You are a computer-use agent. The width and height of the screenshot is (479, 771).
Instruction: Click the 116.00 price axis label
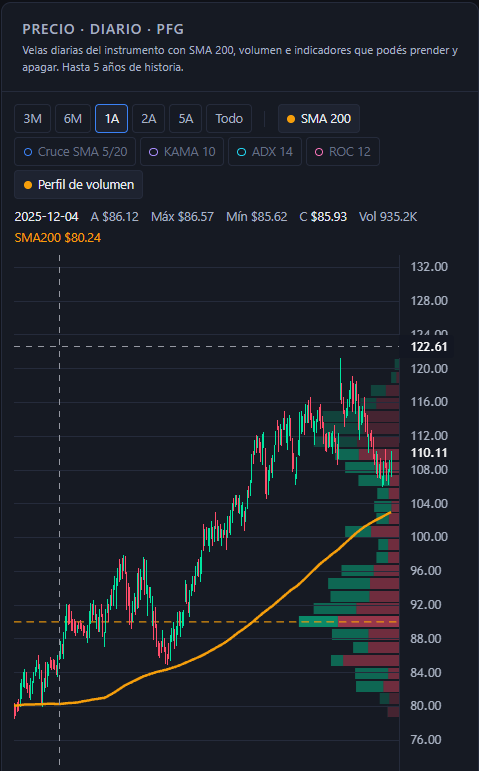point(429,402)
